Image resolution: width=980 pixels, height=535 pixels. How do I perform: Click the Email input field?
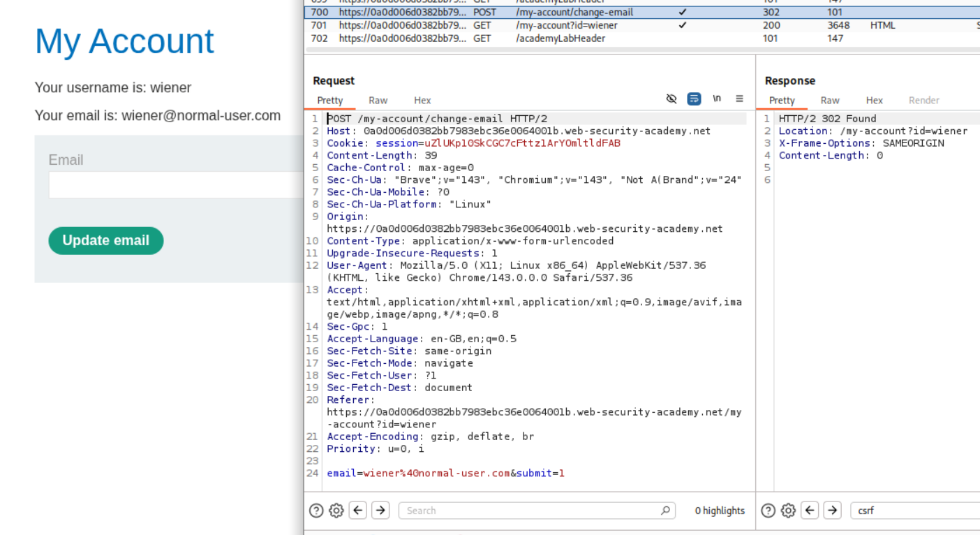176,186
